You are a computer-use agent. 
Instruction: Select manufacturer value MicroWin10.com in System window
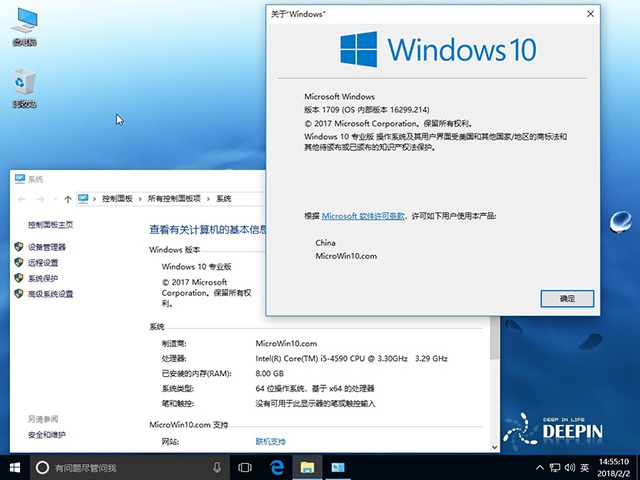[286, 343]
